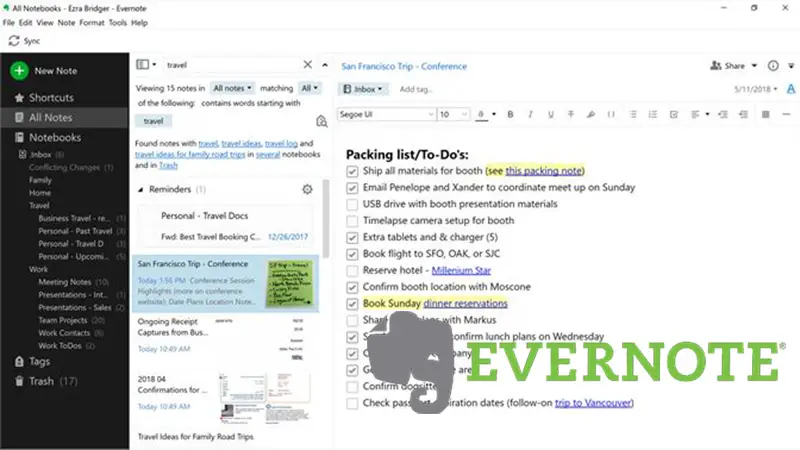
Task: Click the note list view layout icon
Action: point(142,64)
